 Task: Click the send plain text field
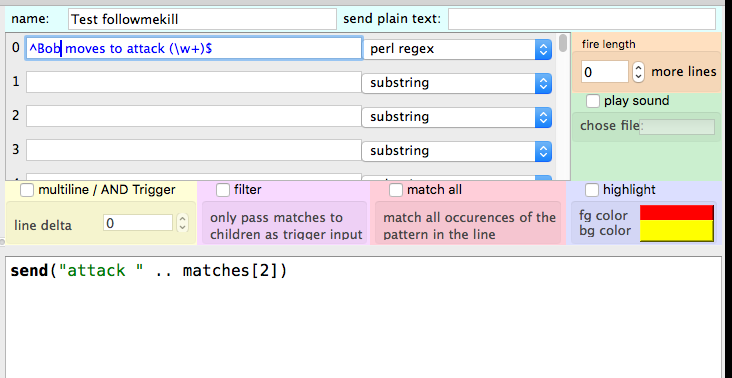click(x=582, y=19)
